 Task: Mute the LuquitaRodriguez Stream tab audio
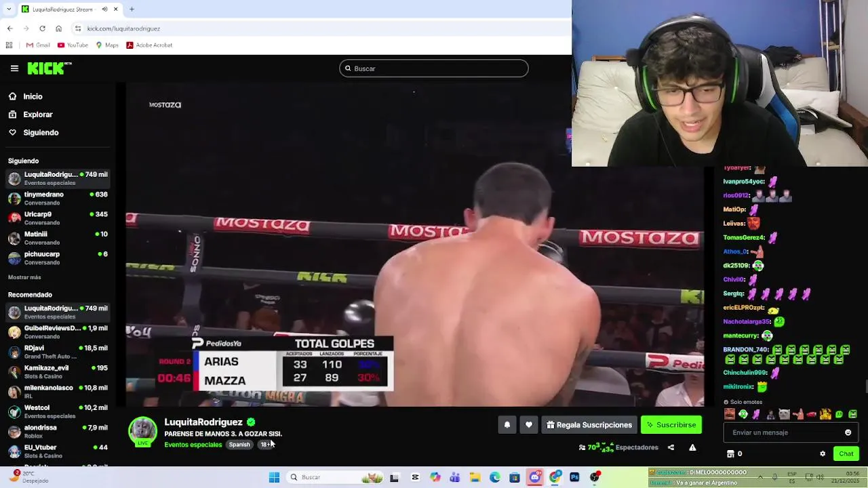(x=105, y=9)
